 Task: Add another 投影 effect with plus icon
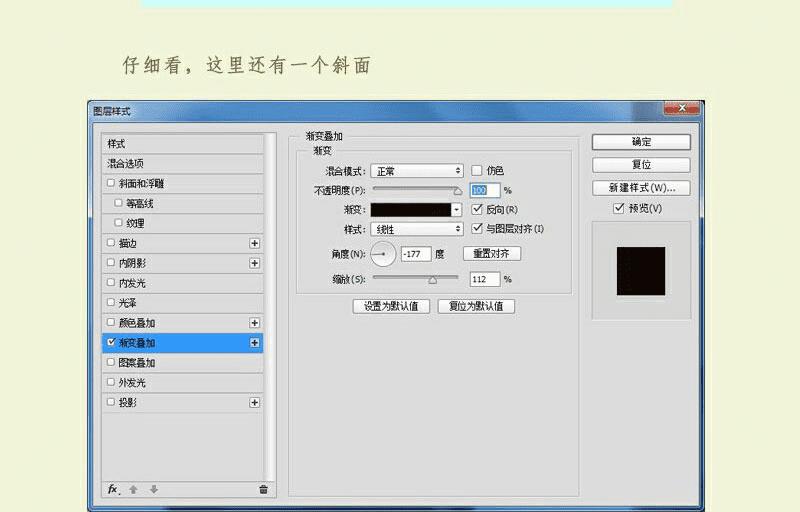pyautogui.click(x=255, y=402)
